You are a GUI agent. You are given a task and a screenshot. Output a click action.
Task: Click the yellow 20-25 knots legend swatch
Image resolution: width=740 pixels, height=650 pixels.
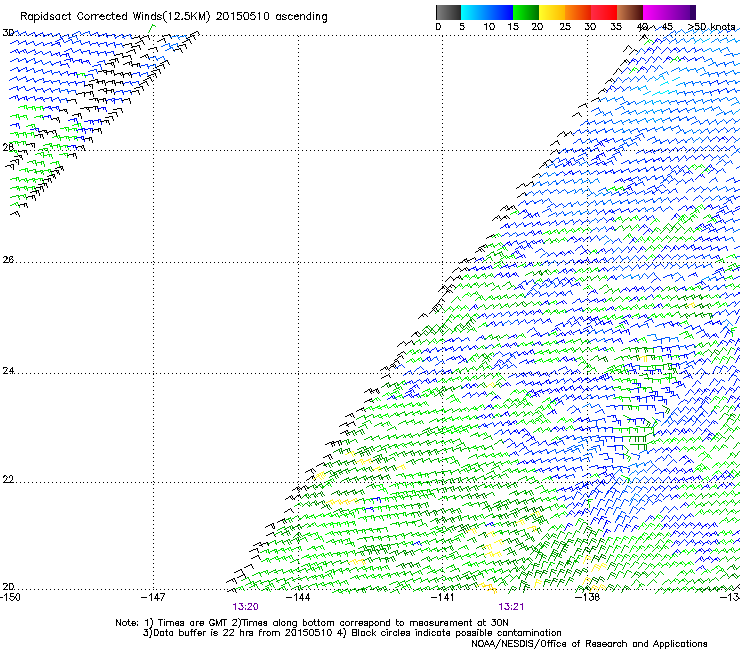point(552,12)
